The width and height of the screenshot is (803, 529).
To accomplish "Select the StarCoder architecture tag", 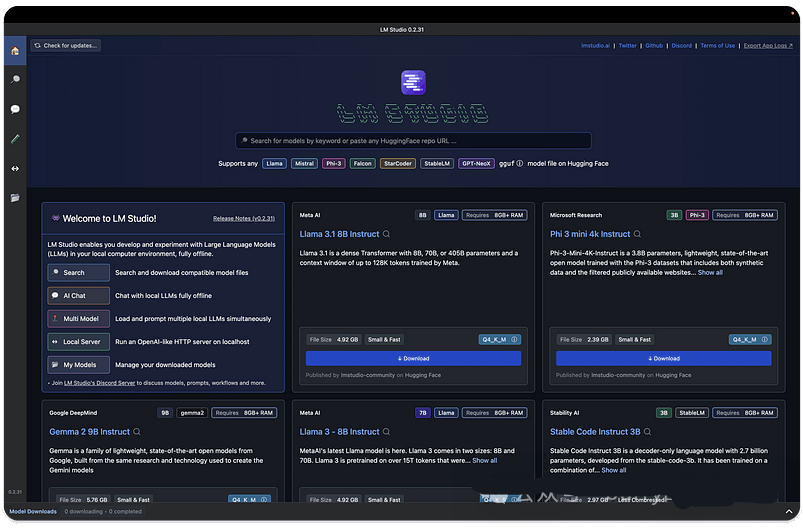I will pos(398,163).
